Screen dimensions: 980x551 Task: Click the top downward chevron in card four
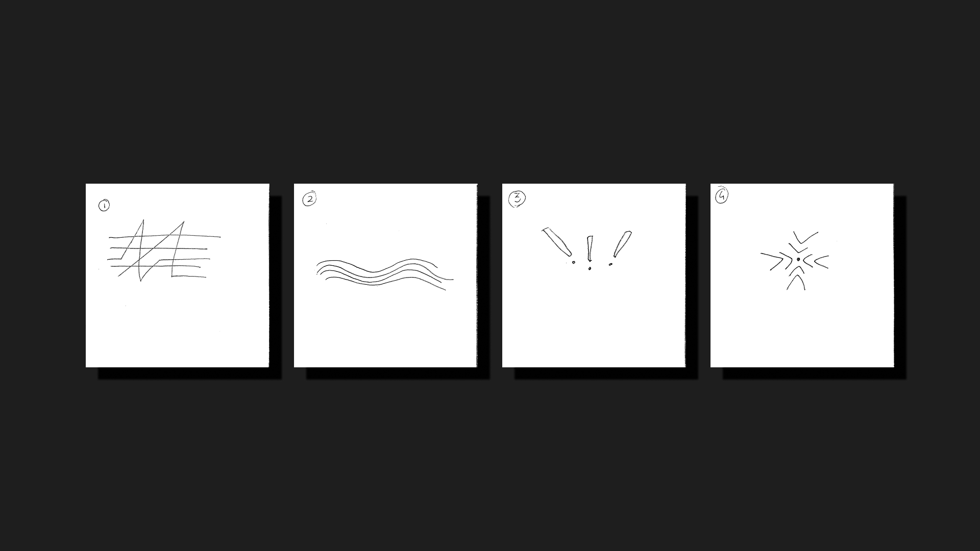(x=805, y=238)
